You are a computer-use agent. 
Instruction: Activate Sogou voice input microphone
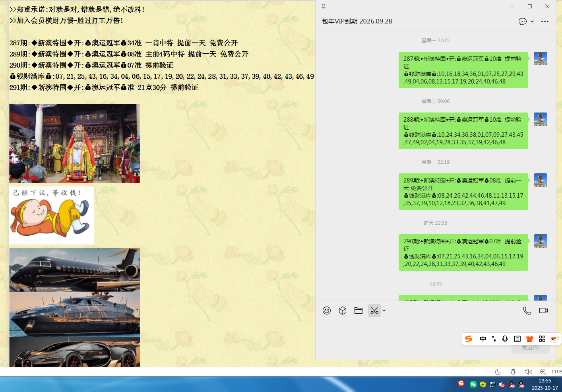pos(505,339)
